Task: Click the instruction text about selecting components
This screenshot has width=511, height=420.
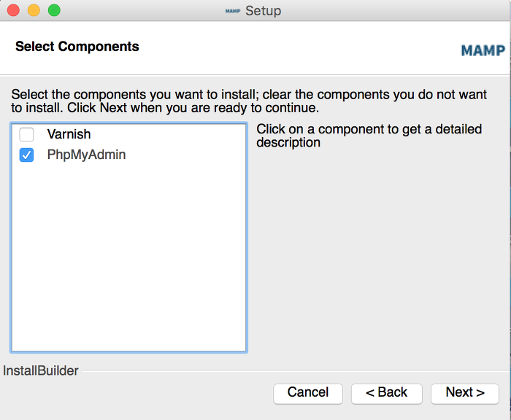Action: point(249,101)
